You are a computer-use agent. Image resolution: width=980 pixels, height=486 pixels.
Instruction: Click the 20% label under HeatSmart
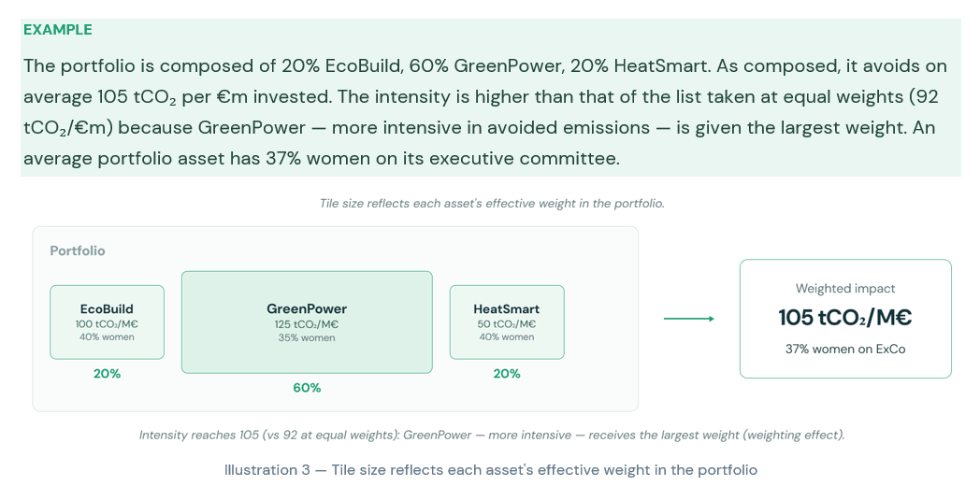[x=507, y=374]
